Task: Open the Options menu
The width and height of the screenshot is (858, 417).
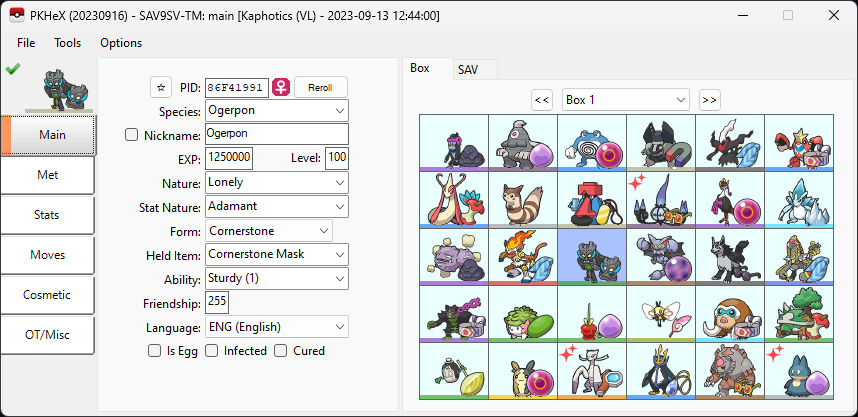Action: pyautogui.click(x=121, y=43)
